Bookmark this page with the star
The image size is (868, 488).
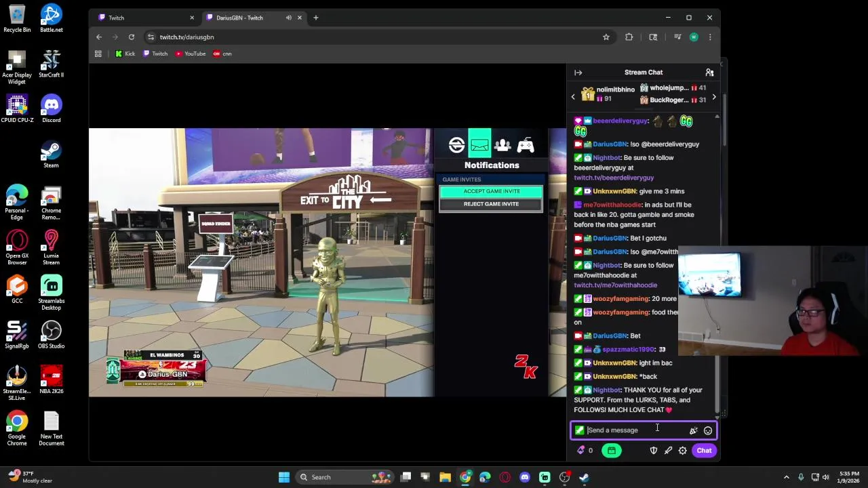[x=606, y=37]
